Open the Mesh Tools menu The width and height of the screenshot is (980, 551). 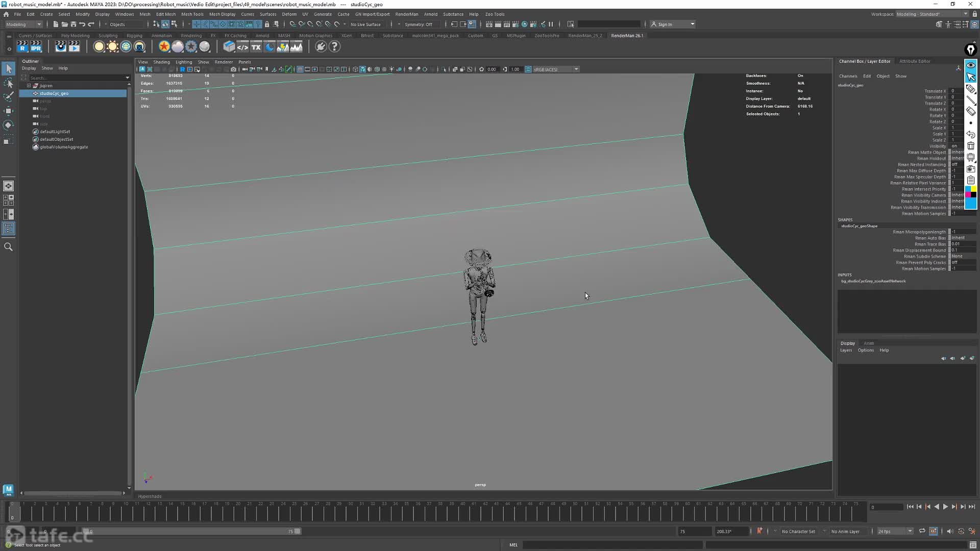tap(192, 14)
